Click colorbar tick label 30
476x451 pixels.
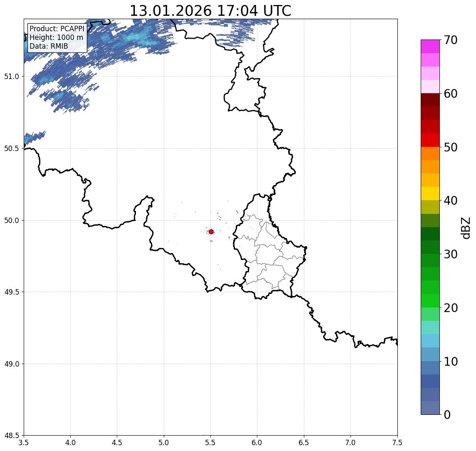(x=451, y=254)
